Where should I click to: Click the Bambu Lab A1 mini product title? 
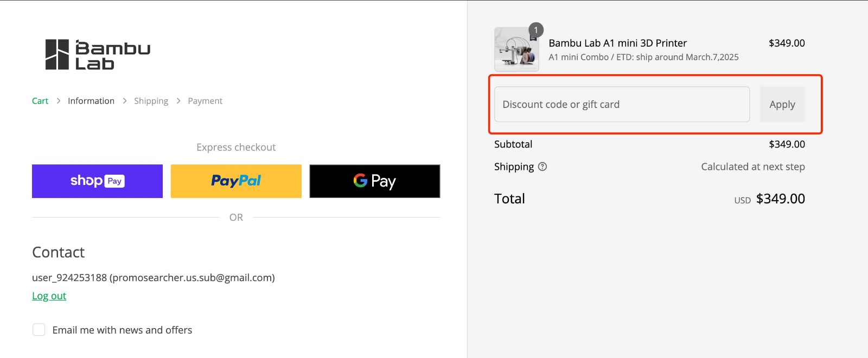click(x=617, y=43)
